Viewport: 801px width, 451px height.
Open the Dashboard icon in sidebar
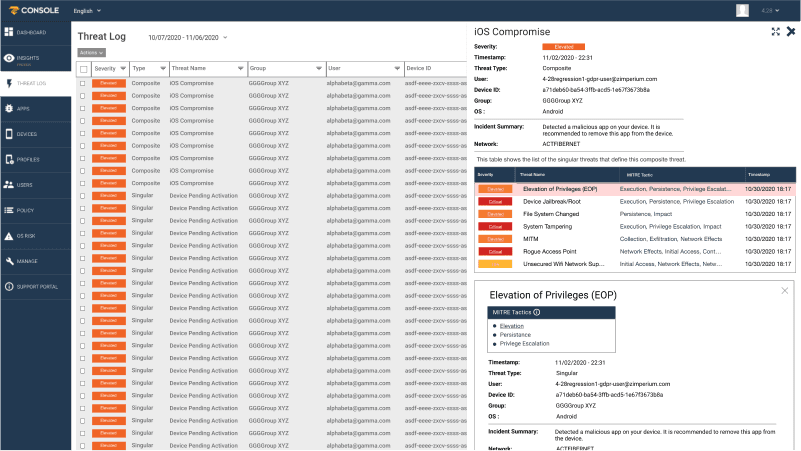(9, 33)
